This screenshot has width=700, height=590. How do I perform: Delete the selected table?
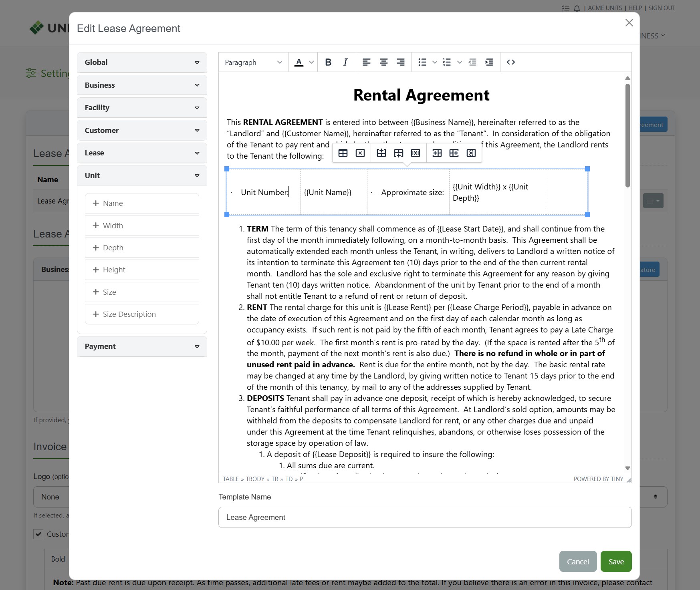click(361, 153)
